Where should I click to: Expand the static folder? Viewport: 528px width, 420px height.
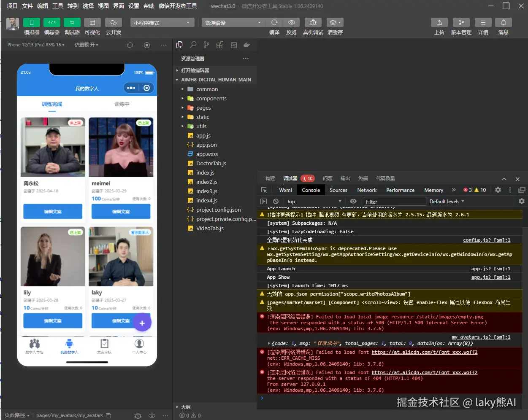click(215, 117)
